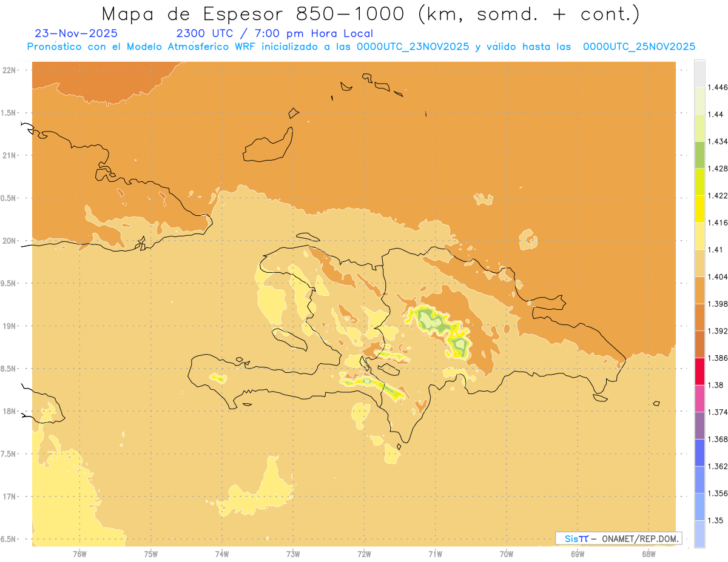The image size is (728, 562).
Task: Click the legend value '1.44'
Action: pos(716,114)
